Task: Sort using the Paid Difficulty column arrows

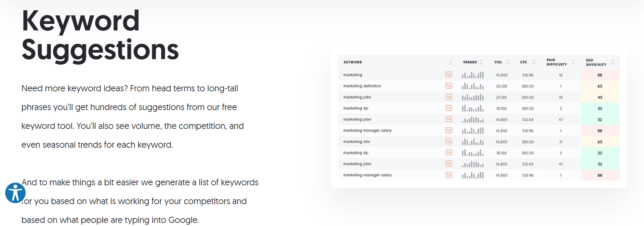Action: pyautogui.click(x=574, y=62)
